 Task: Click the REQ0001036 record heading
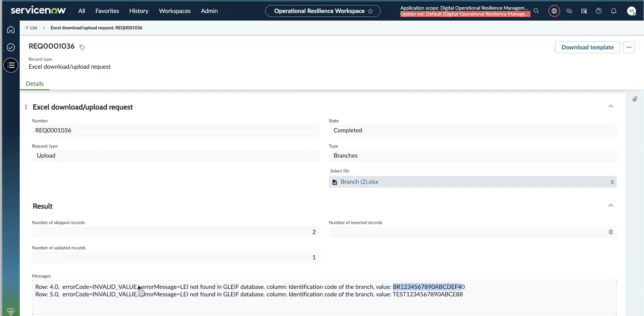[x=51, y=46]
